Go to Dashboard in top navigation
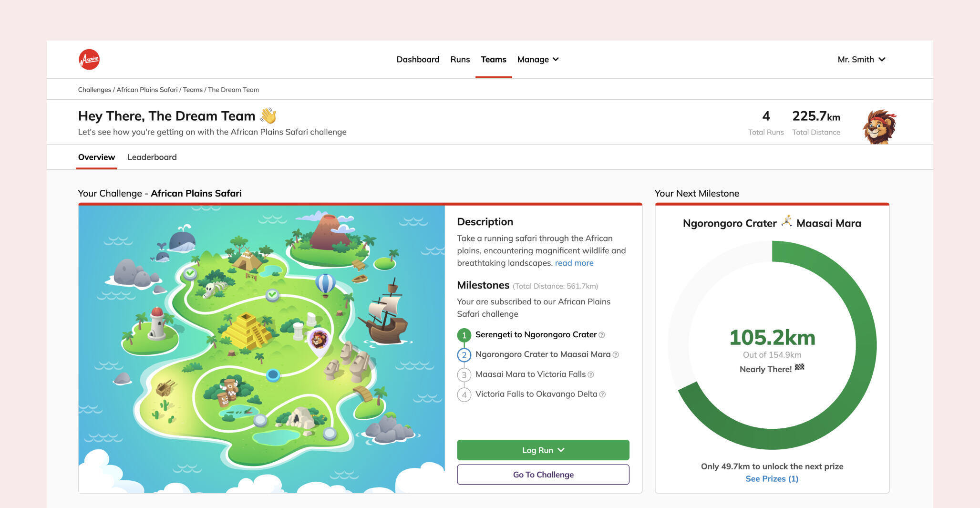980x508 pixels. tap(418, 60)
